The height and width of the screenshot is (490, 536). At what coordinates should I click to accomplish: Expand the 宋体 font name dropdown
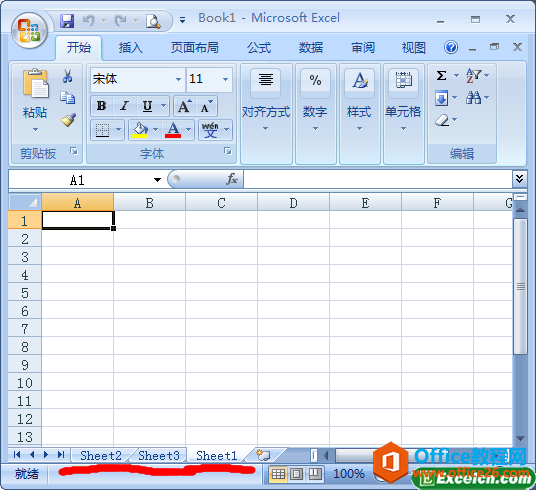point(178,79)
